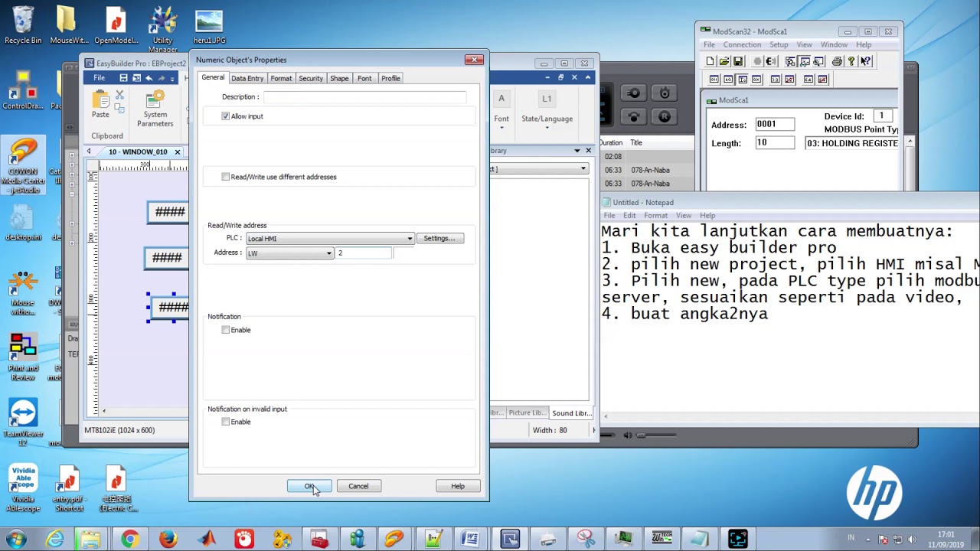Viewport: 980px width, 551px height.
Task: Click ModScan Address field showing 0001
Action: pyautogui.click(x=775, y=124)
